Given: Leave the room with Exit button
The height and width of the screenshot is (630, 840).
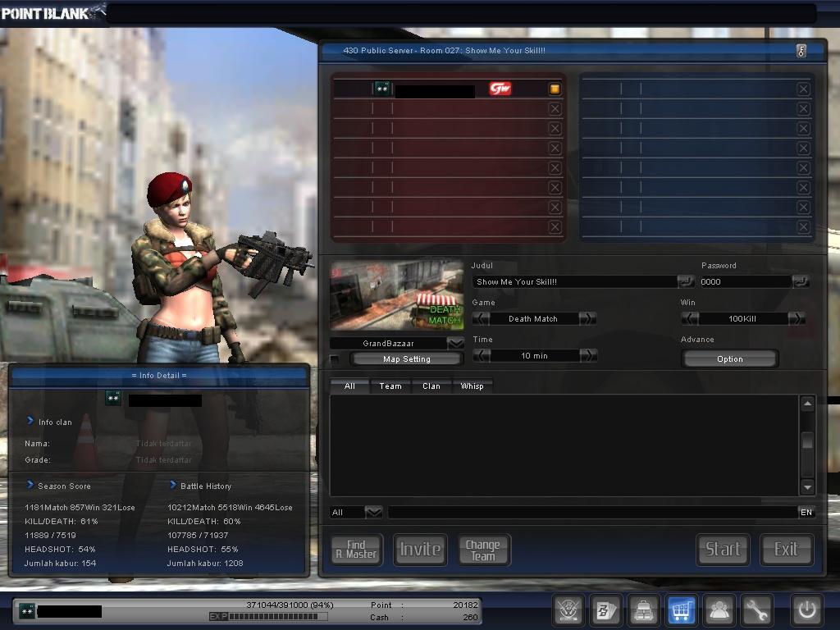Looking at the screenshot, I should pos(787,549).
